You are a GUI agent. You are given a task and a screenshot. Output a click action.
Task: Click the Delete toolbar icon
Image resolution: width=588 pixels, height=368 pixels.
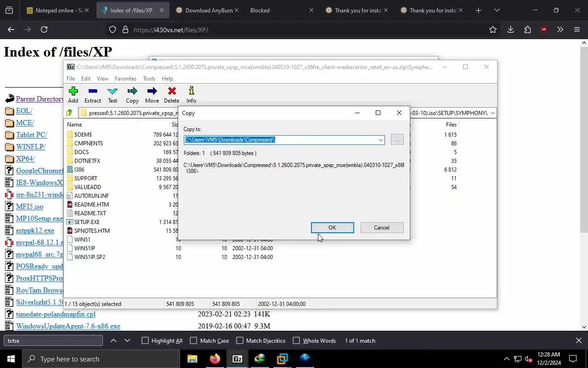172,95
